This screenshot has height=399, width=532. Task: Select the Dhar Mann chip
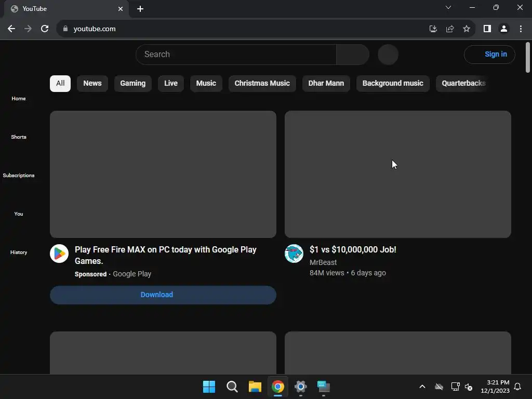click(326, 84)
